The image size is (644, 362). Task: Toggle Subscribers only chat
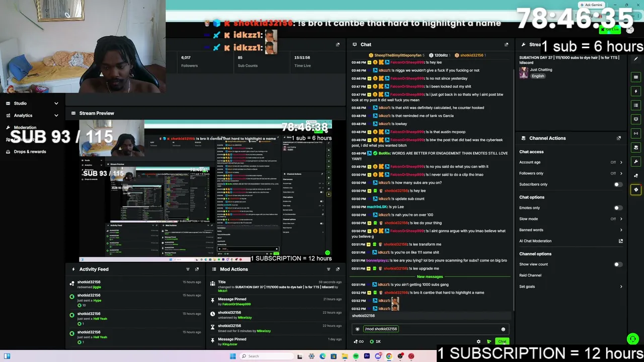[x=618, y=185]
